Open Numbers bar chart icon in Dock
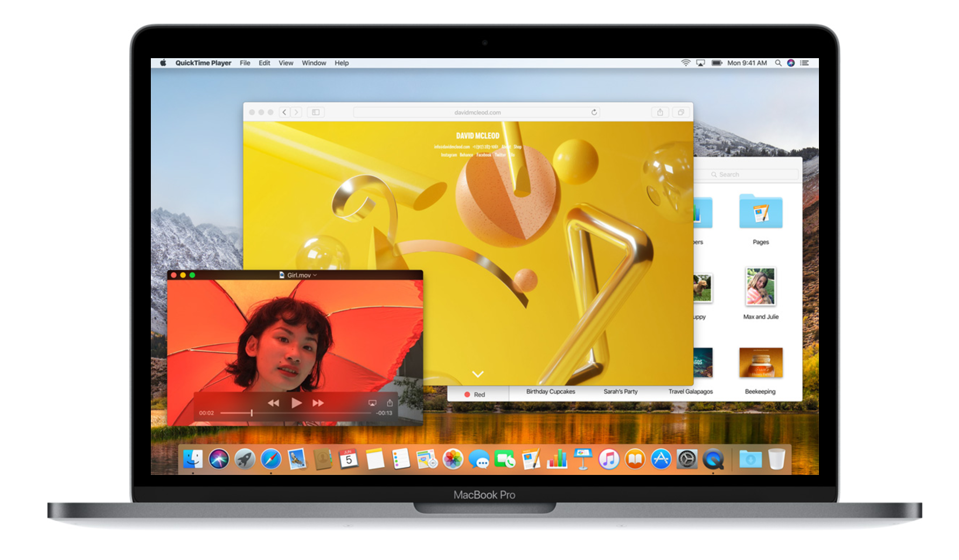Image resolution: width=959 pixels, height=560 pixels. coord(557,459)
